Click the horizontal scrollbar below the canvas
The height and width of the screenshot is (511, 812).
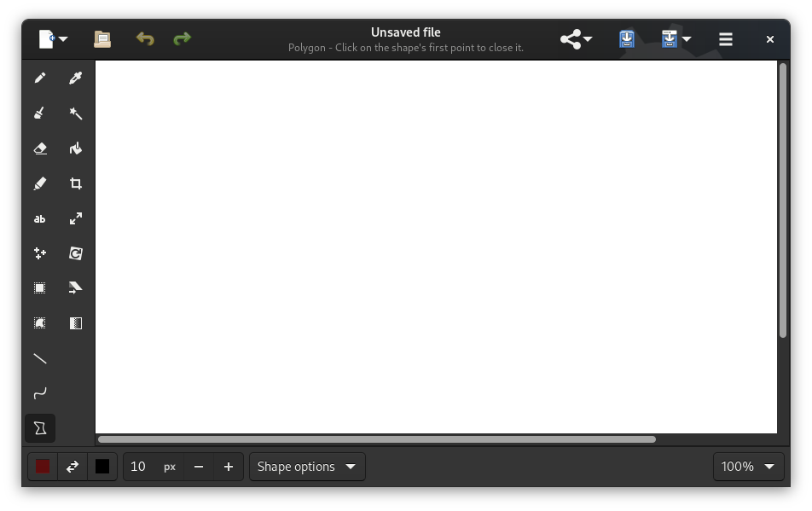[x=377, y=439]
